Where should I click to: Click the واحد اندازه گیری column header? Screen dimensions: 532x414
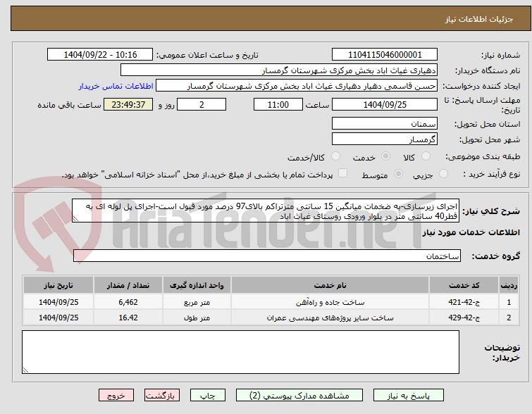197,285
